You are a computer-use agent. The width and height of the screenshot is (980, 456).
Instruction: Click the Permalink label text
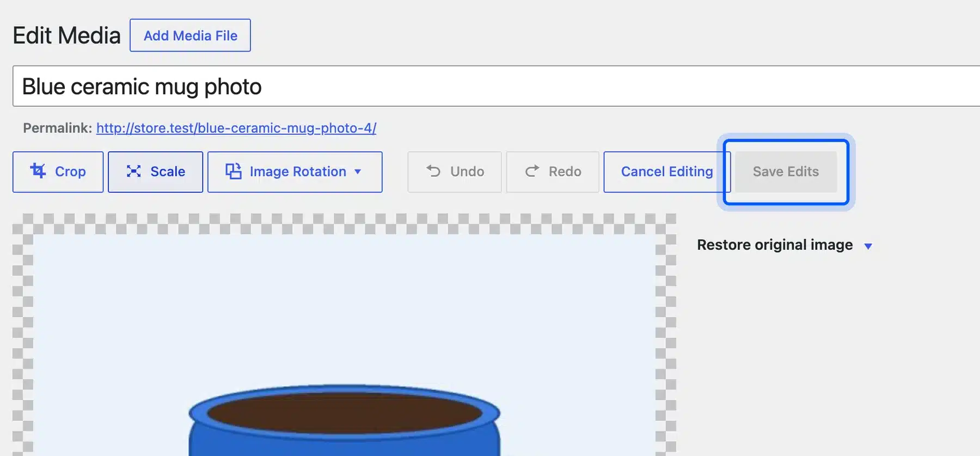[58, 128]
